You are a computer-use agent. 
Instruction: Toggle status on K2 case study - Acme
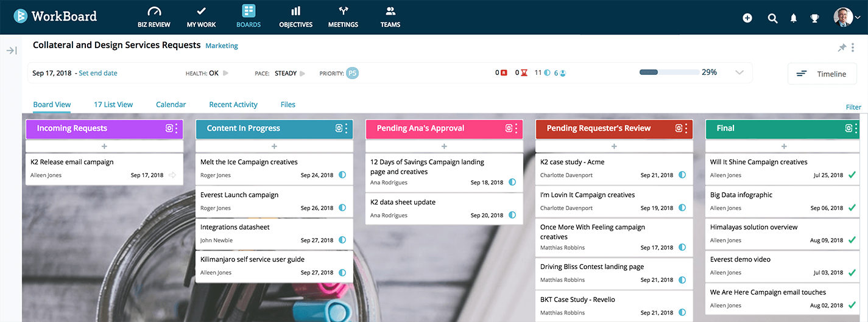coord(682,175)
